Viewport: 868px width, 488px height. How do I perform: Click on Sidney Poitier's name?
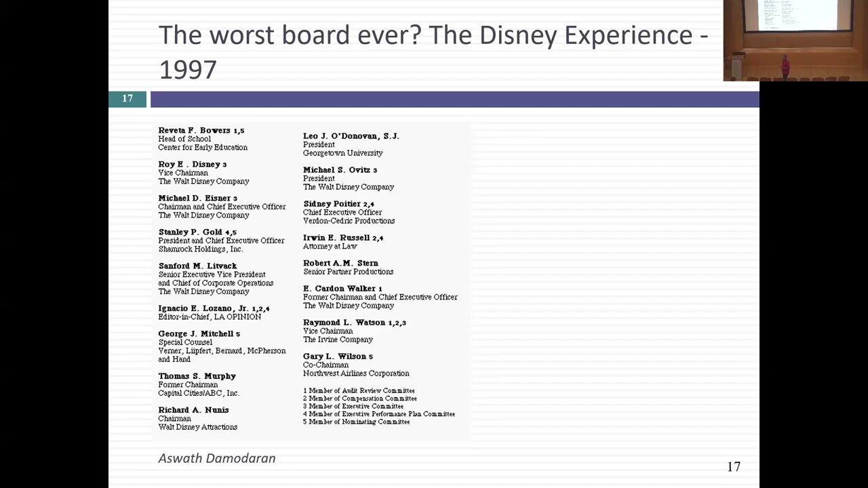coord(332,204)
